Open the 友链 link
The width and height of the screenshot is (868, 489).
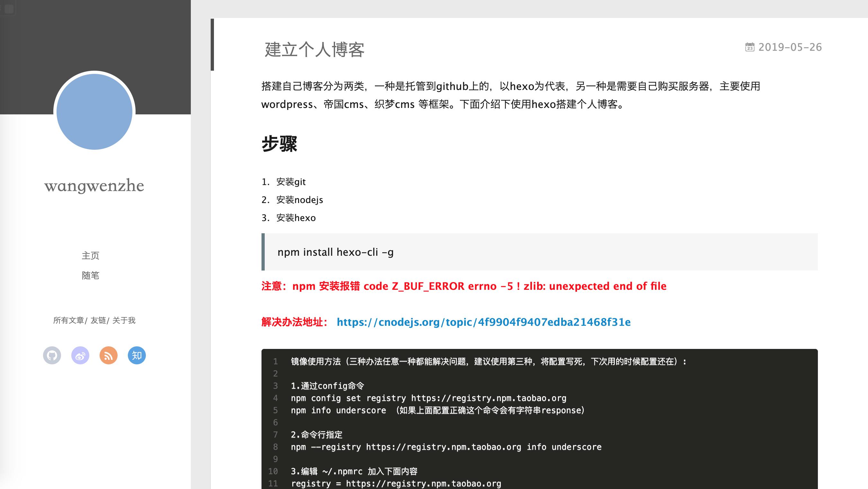pyautogui.click(x=98, y=321)
